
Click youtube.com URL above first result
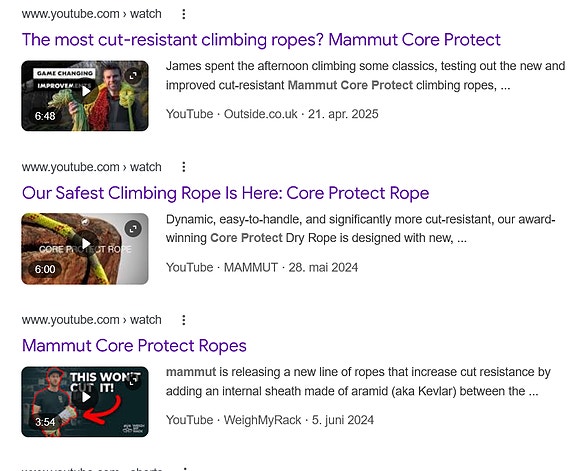91,14
